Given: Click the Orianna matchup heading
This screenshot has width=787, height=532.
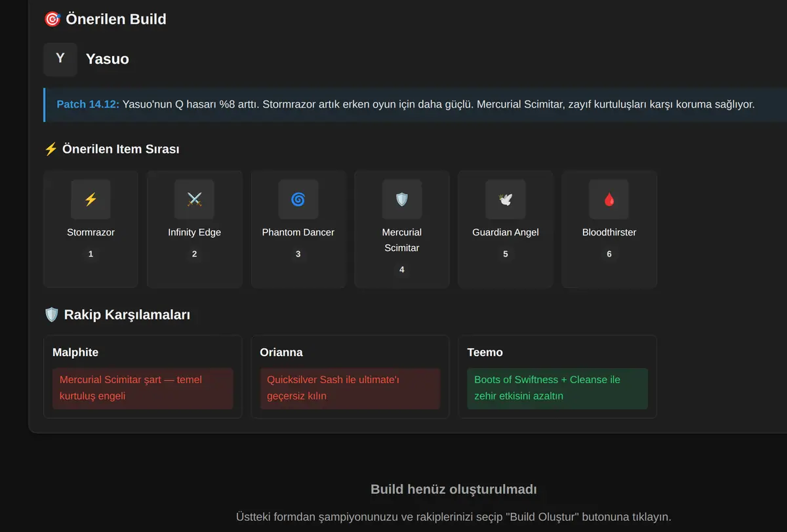Looking at the screenshot, I should pyautogui.click(x=281, y=352).
